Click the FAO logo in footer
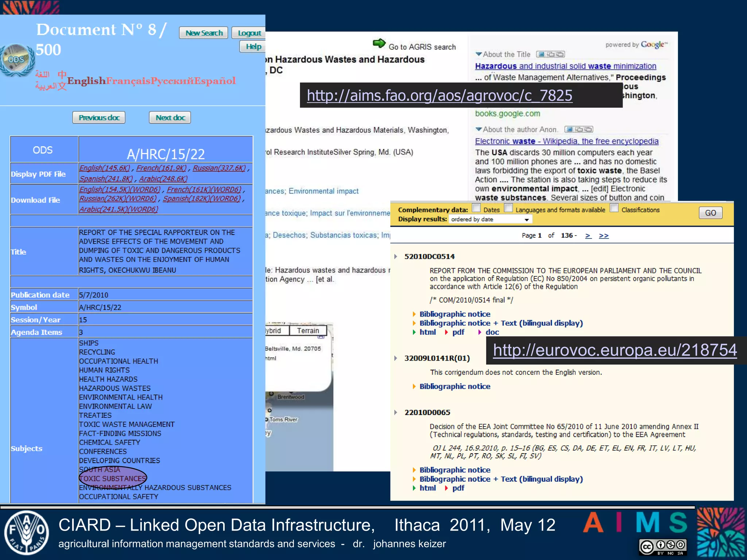 [x=26, y=532]
